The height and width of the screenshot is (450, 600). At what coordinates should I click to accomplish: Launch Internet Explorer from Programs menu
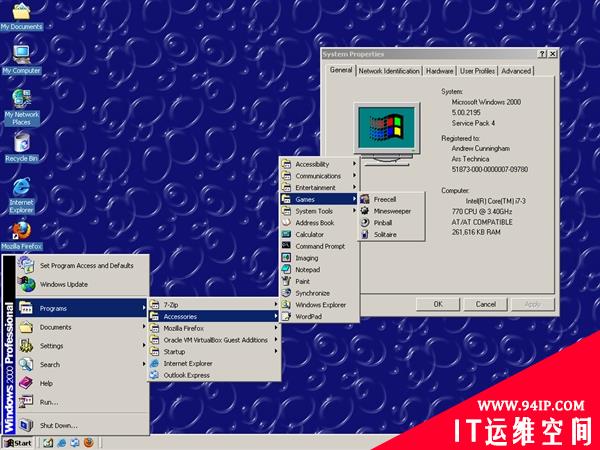(214, 364)
